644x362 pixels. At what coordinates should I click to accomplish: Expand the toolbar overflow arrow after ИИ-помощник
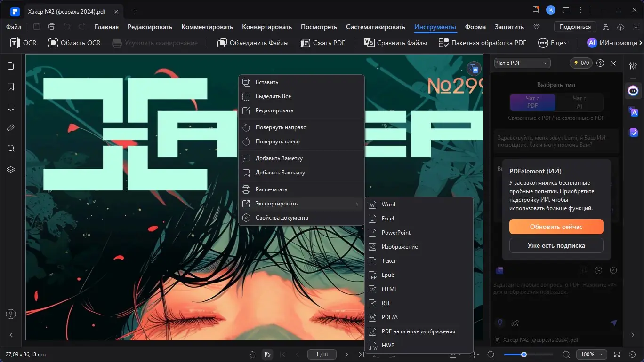(640, 43)
